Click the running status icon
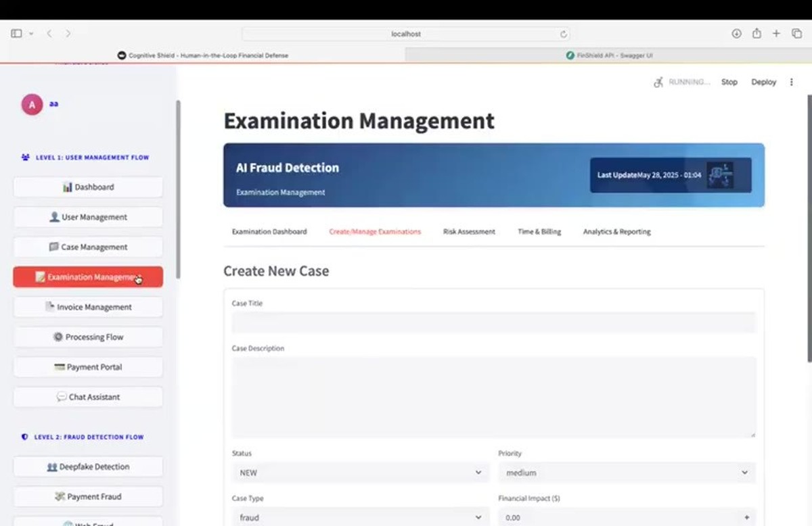 coord(658,82)
